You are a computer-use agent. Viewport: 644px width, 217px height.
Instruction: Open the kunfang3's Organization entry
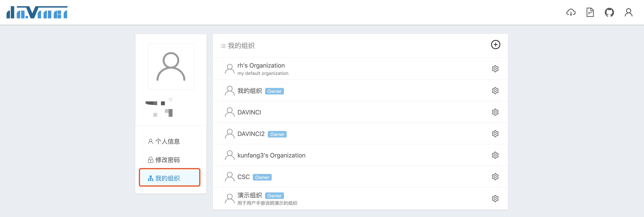(271, 155)
